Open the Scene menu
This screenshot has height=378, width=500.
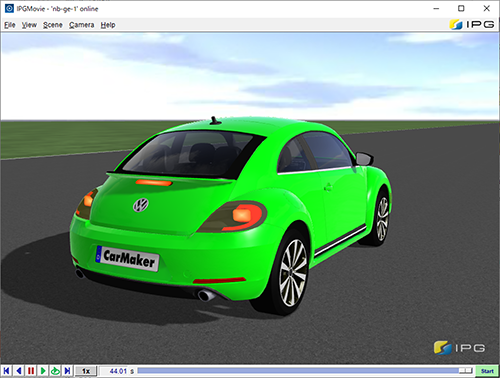point(53,25)
